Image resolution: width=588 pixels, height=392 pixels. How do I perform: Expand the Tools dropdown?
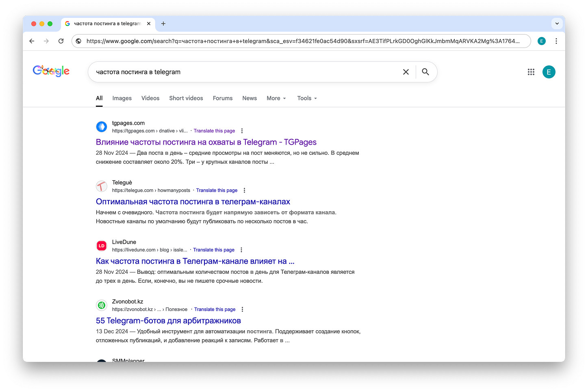307,98
